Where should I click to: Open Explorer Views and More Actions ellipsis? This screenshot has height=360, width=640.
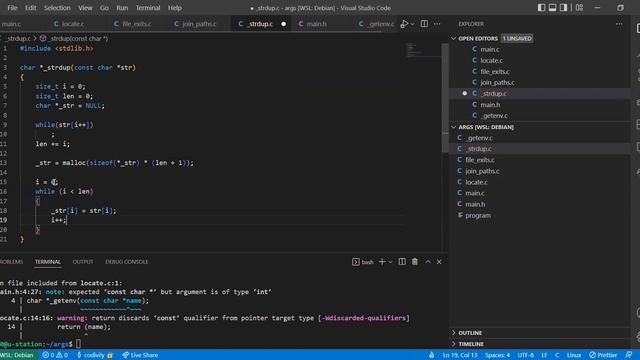click(619, 24)
